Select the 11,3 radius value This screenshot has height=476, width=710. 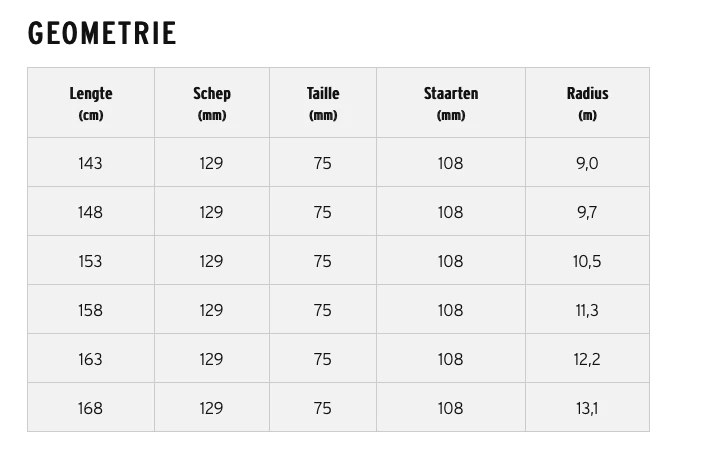click(587, 310)
